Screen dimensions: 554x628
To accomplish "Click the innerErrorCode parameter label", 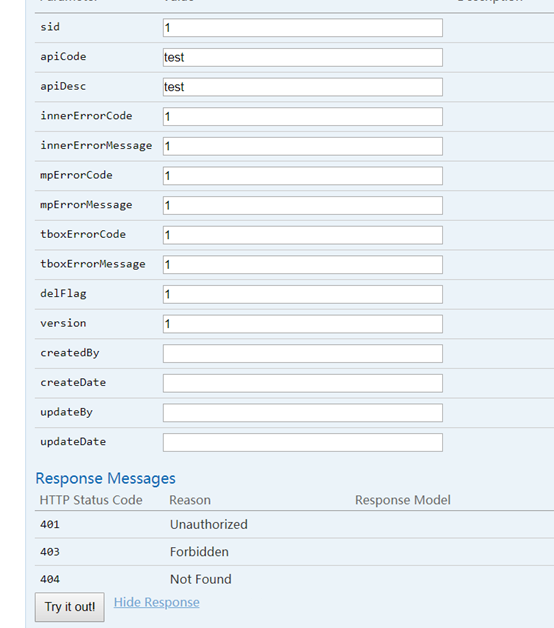I will coord(86,116).
